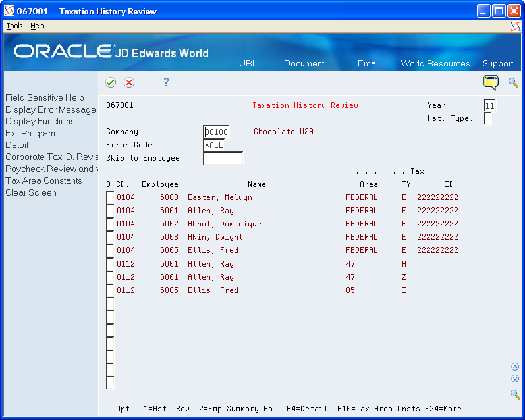Open the Tools menu

coord(14,26)
